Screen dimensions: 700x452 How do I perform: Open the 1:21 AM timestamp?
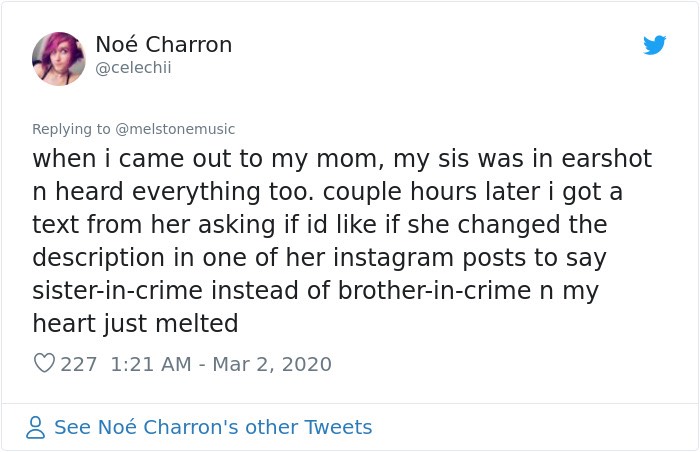[151, 364]
